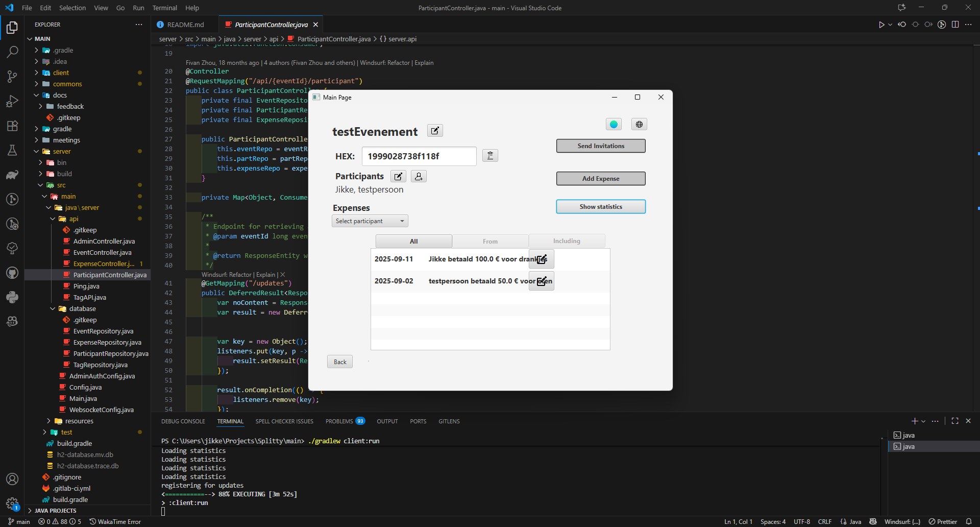This screenshot has height=527, width=980.
Task: Click the add participant icon
Action: (419, 176)
